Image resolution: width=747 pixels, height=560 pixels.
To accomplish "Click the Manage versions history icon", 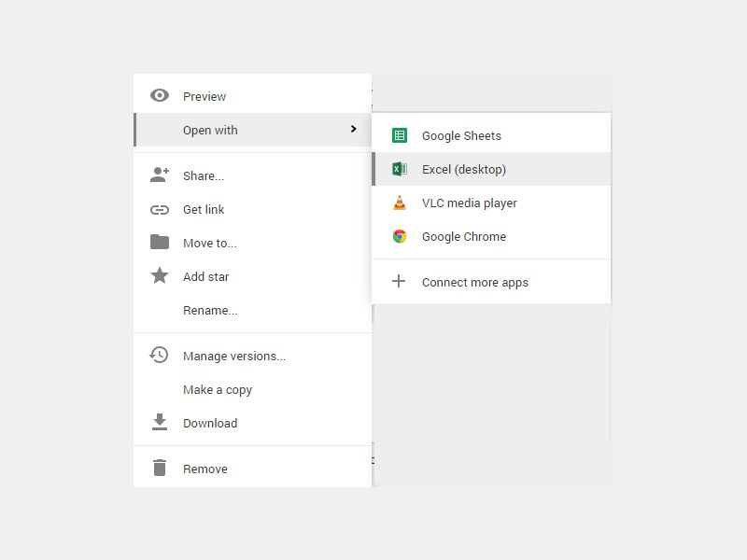I will (159, 355).
